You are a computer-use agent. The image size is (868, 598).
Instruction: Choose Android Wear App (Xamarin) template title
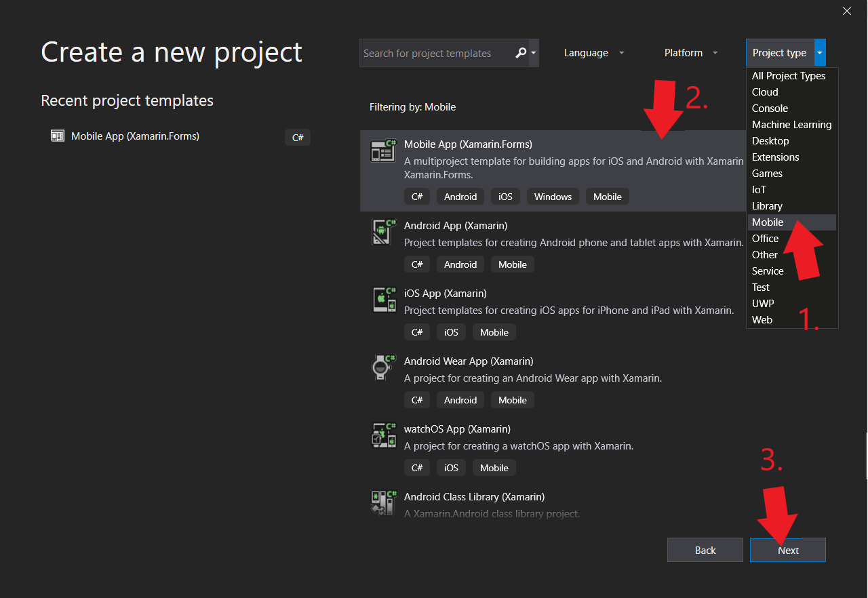pyautogui.click(x=469, y=361)
